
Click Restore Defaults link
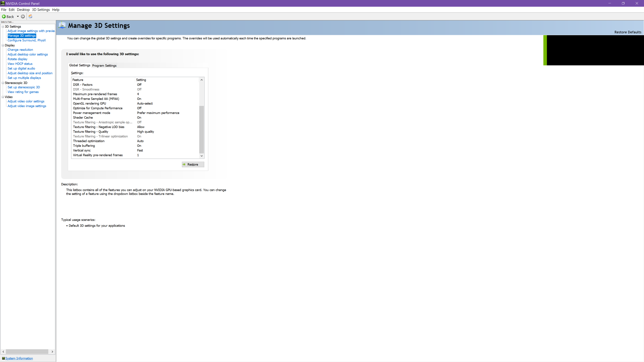tap(628, 32)
